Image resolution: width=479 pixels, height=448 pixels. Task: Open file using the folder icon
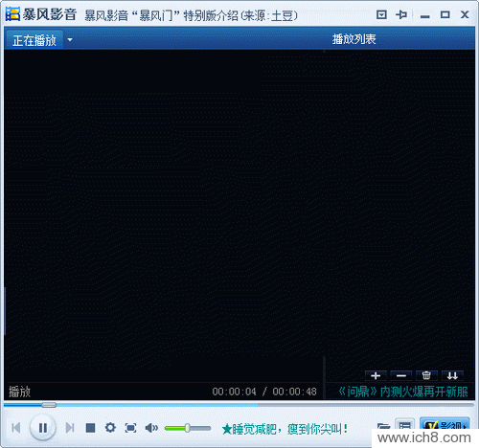[x=383, y=426]
